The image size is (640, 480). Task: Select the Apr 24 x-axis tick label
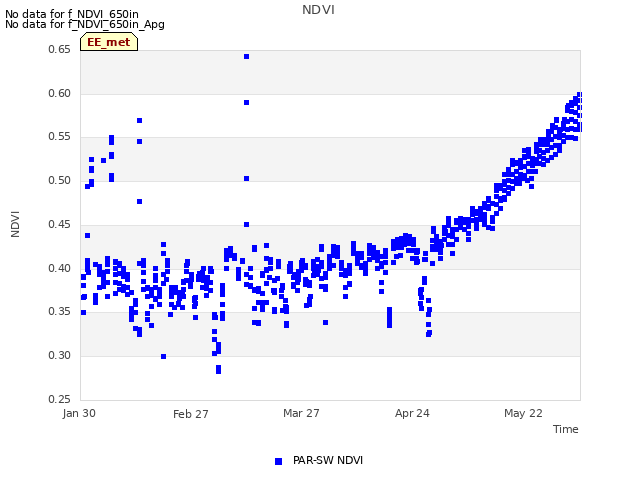point(412,413)
